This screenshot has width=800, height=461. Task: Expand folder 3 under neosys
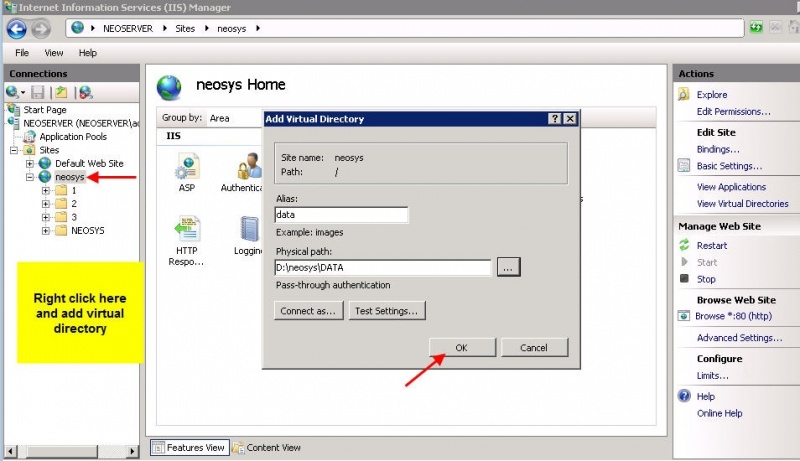coord(46,217)
